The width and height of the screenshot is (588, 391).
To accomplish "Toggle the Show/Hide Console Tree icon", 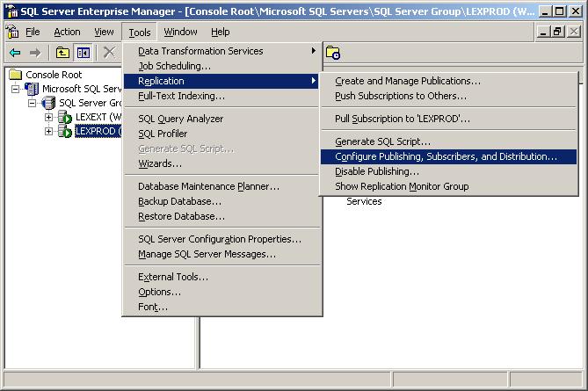I will pyautogui.click(x=83, y=53).
